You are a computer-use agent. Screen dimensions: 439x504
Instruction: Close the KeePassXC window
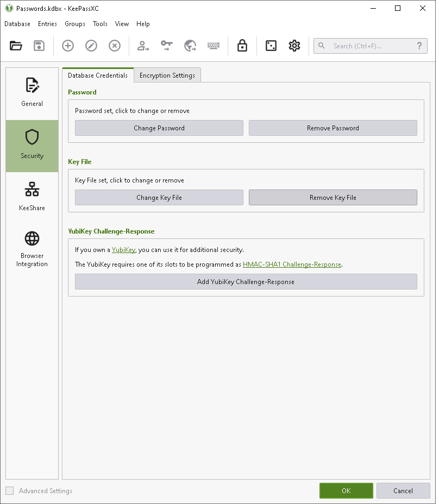point(423,8)
